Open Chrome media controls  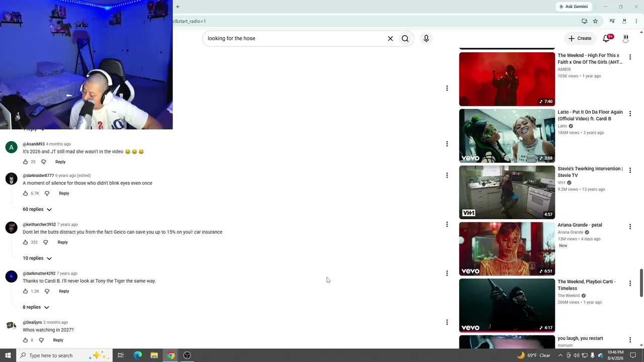[x=612, y=21]
